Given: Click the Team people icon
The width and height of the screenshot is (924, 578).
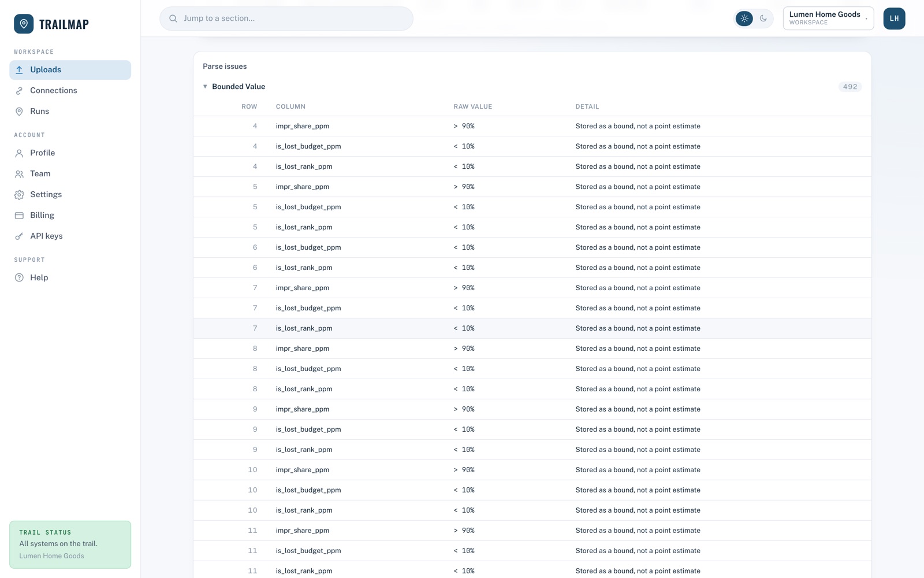Looking at the screenshot, I should coord(19,174).
